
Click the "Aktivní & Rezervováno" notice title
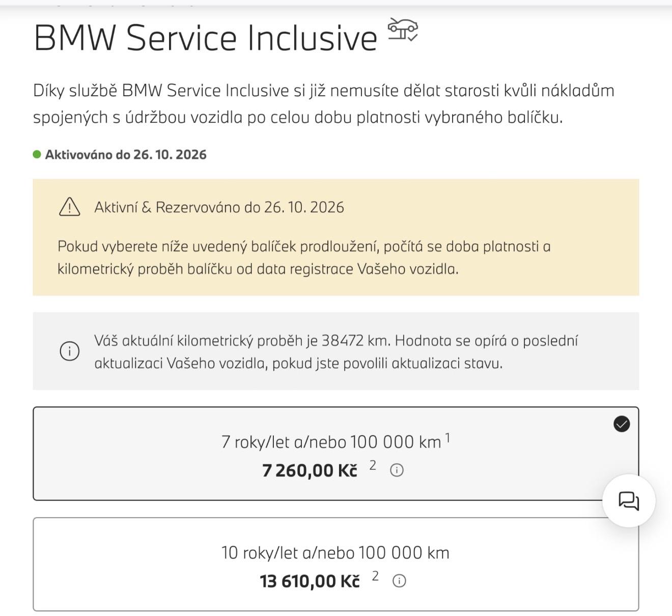219,207
